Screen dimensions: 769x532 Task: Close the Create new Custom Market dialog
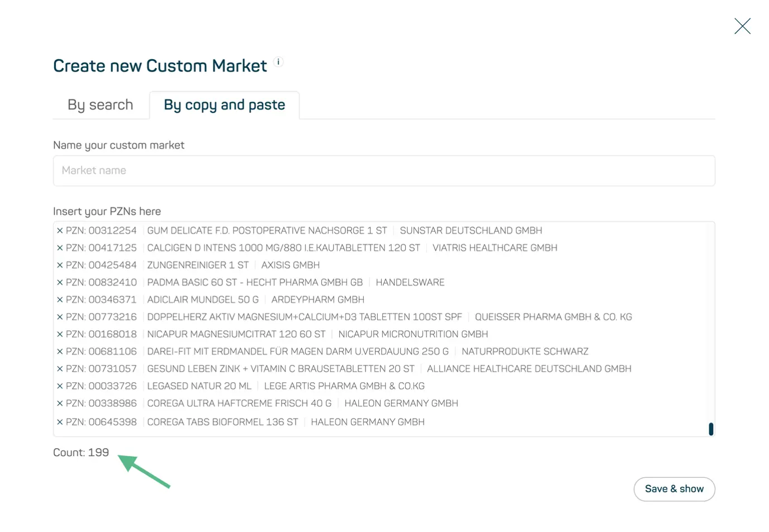[742, 26]
